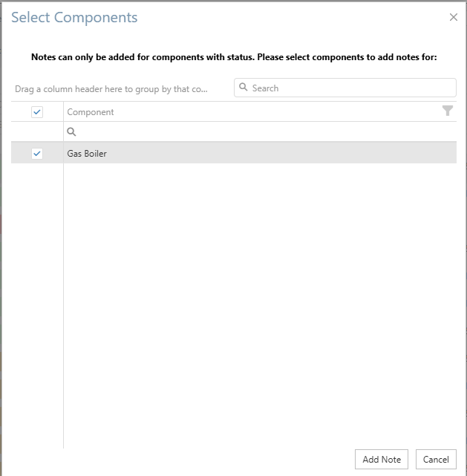Viewport: 467px width, 476px height.
Task: Uncheck the Gas Boiler checkbox
Action: 37,153
